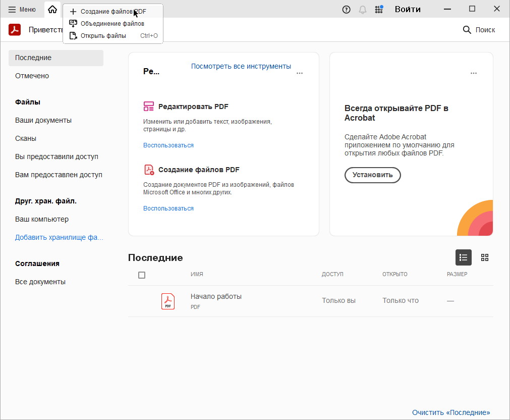The height and width of the screenshot is (420, 510).
Task: Choose Открыть файлы menu entry
Action: [113, 36]
